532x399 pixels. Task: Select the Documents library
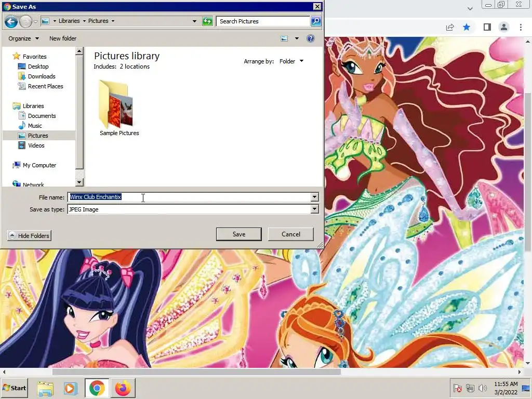[42, 116]
